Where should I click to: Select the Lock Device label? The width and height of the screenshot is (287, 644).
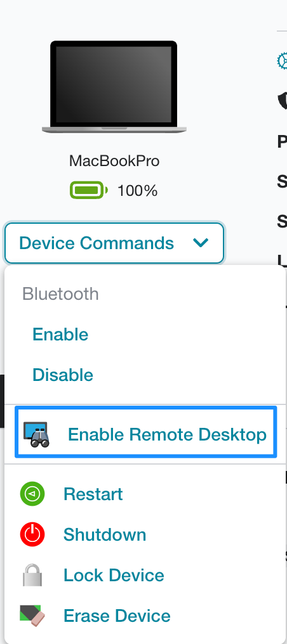pos(114,575)
